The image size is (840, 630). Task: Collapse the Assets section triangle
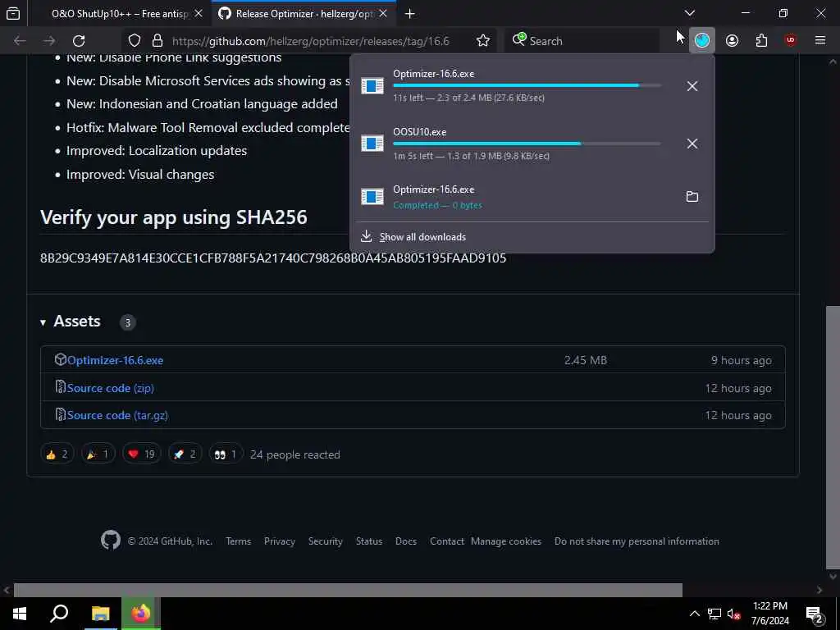[43, 322]
